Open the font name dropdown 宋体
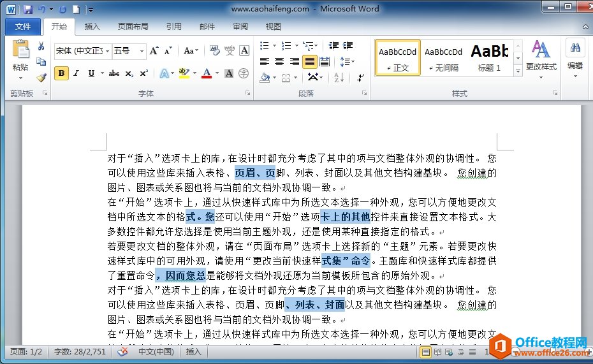Viewport: 593px width, 364px height. pos(107,51)
